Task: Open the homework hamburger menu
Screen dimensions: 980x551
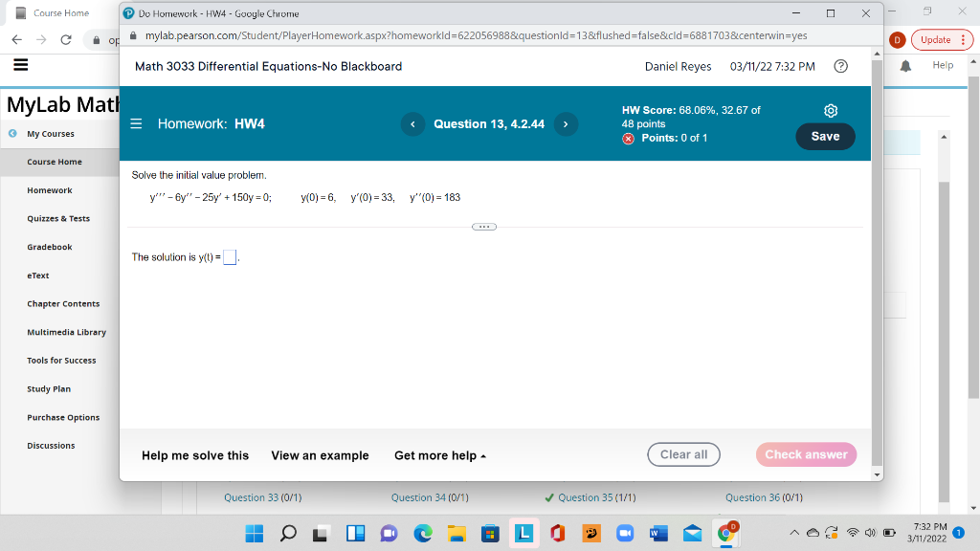Action: tap(136, 123)
